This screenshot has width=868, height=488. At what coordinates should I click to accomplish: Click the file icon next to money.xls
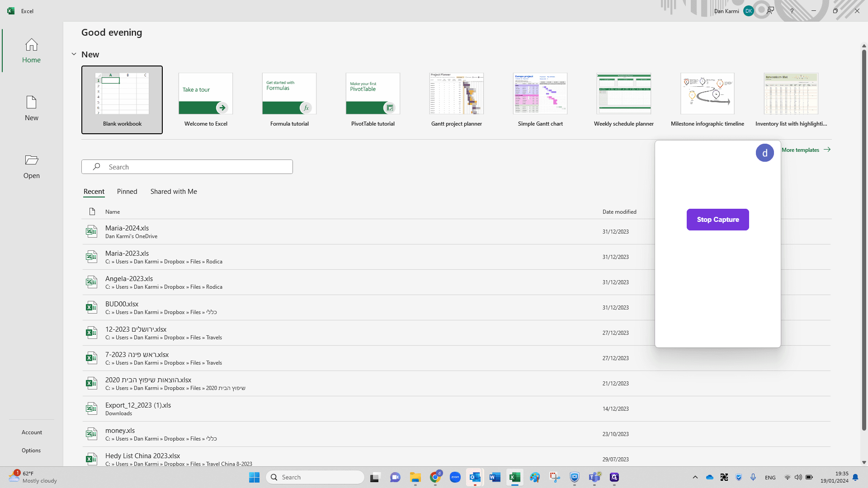(x=92, y=434)
